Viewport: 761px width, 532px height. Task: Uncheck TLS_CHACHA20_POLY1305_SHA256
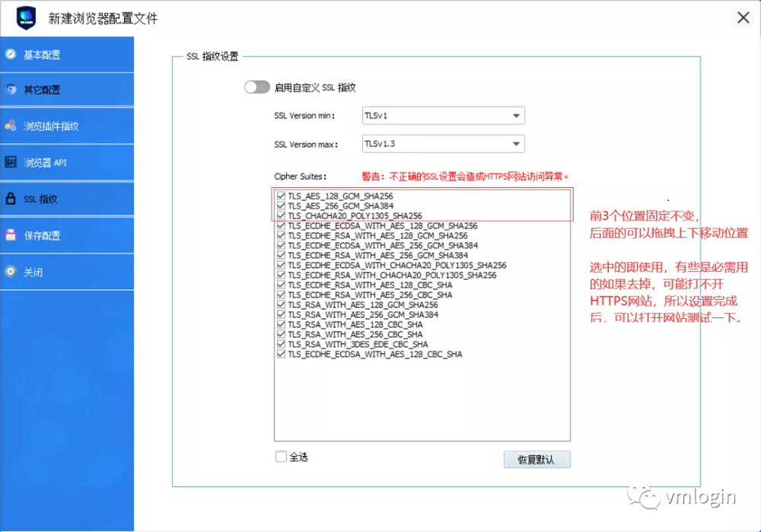tap(281, 215)
